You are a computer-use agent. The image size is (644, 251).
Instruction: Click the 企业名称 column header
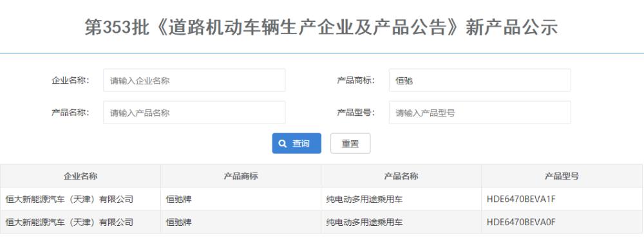pos(80,176)
